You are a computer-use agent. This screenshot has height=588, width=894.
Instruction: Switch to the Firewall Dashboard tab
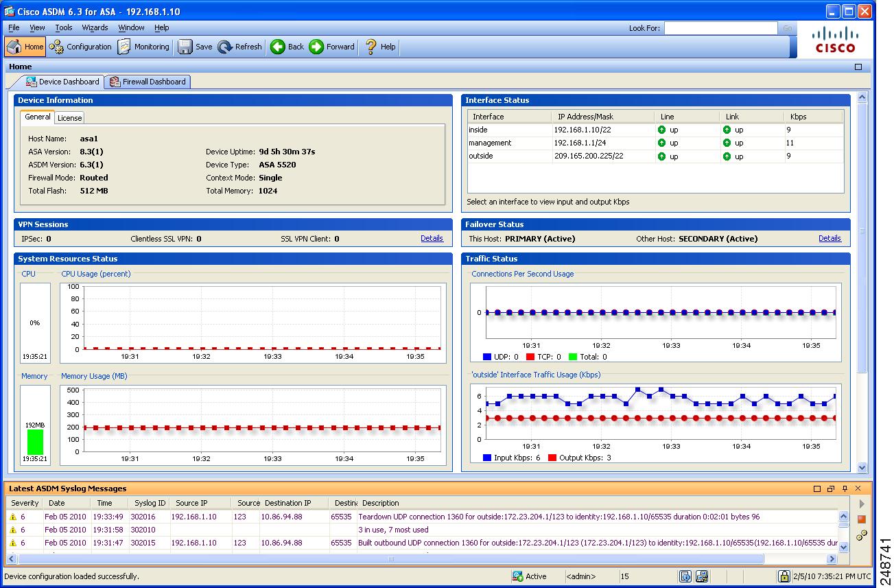[x=148, y=82]
